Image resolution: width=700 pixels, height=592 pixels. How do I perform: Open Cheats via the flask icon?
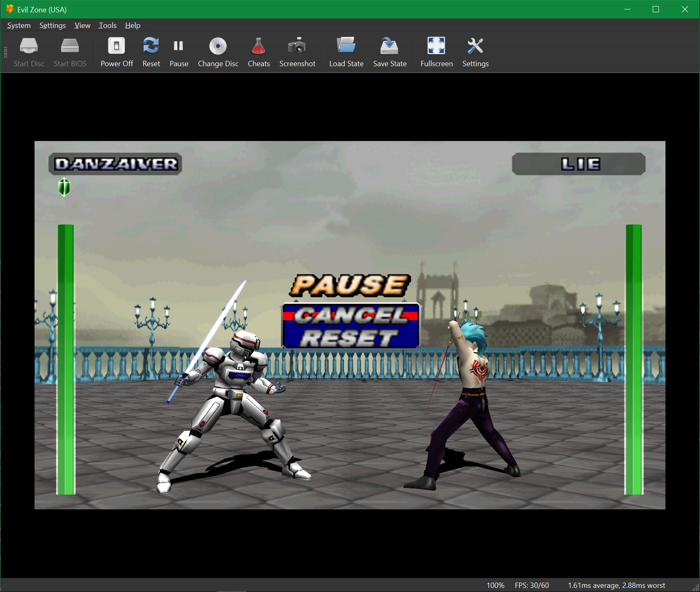click(x=259, y=52)
